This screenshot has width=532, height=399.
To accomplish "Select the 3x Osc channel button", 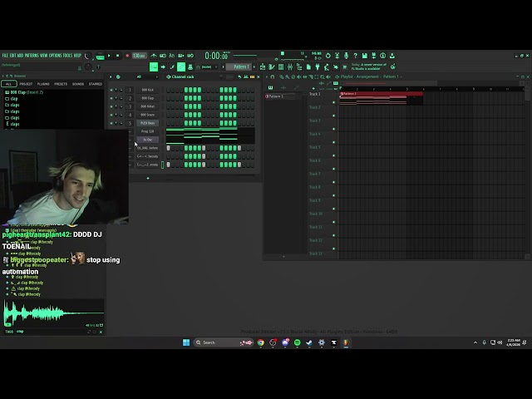I will [148, 140].
